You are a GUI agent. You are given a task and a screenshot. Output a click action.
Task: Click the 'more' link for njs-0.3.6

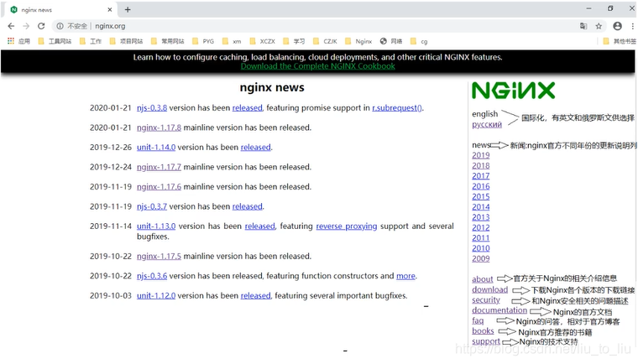click(405, 276)
